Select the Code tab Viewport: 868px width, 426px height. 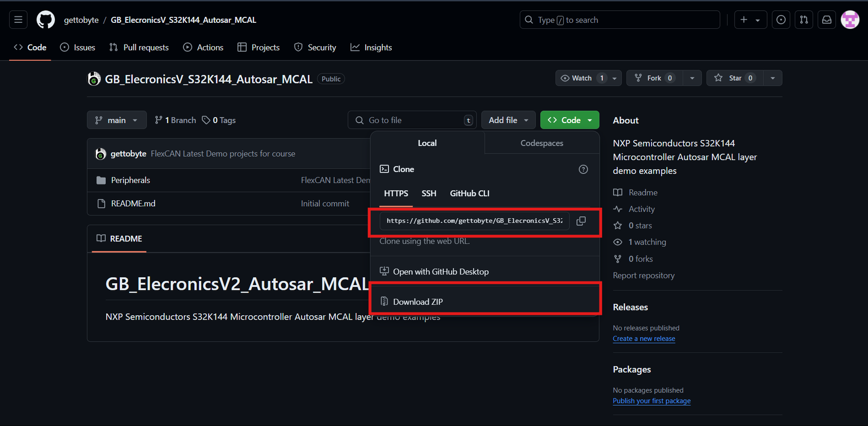[30, 47]
